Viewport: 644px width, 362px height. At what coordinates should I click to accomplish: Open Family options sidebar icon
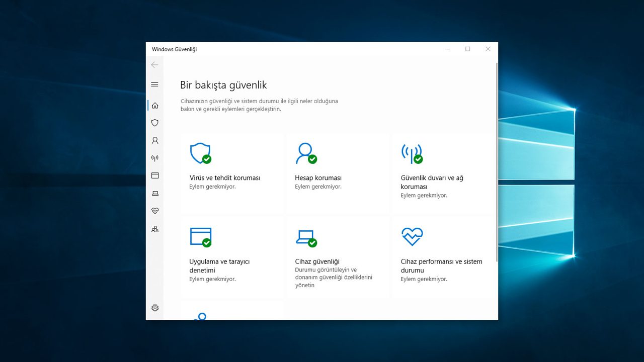click(155, 229)
